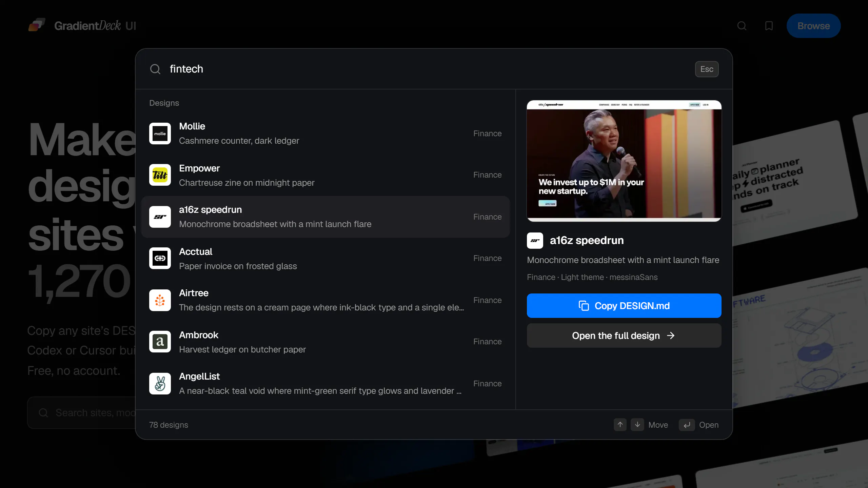Click the Ambrook letter a icon
The image size is (868, 488).
160,342
